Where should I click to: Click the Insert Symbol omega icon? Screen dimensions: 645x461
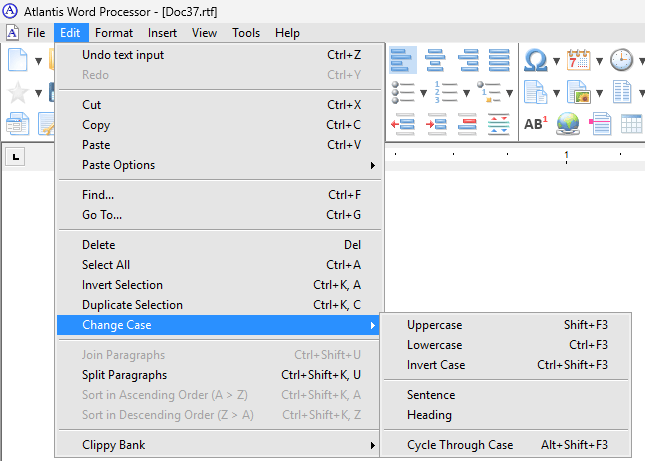point(535,60)
